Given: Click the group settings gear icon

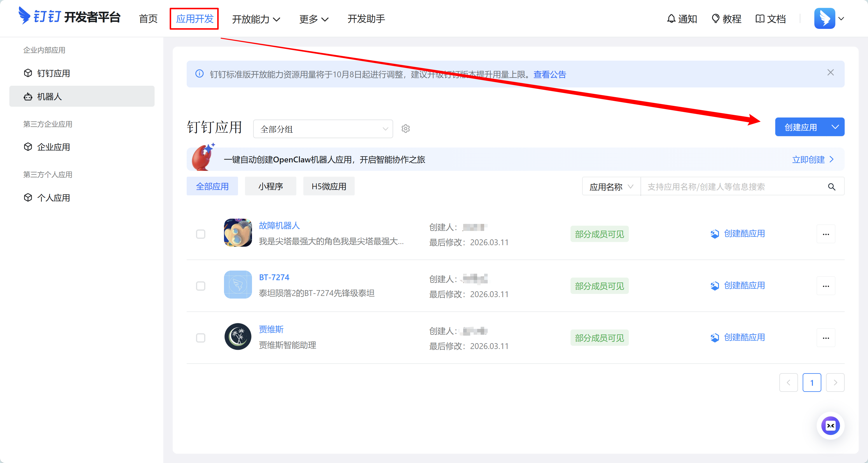Looking at the screenshot, I should click(x=405, y=129).
